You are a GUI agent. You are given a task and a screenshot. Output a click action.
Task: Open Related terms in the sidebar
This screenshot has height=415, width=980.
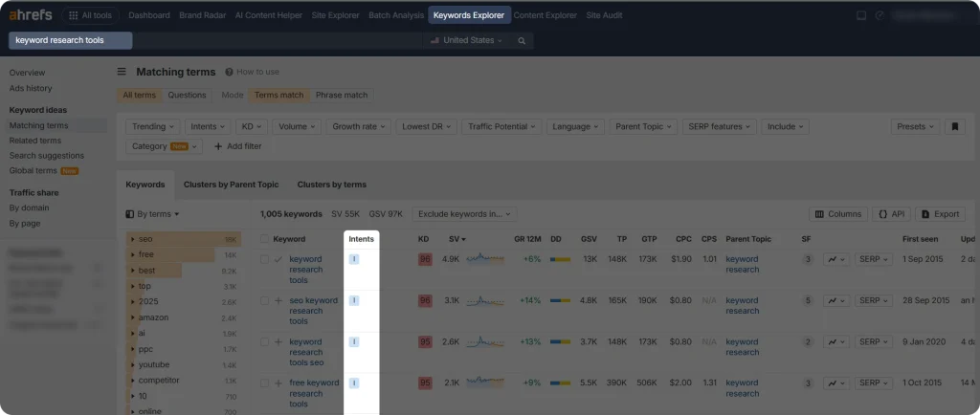[x=35, y=141]
